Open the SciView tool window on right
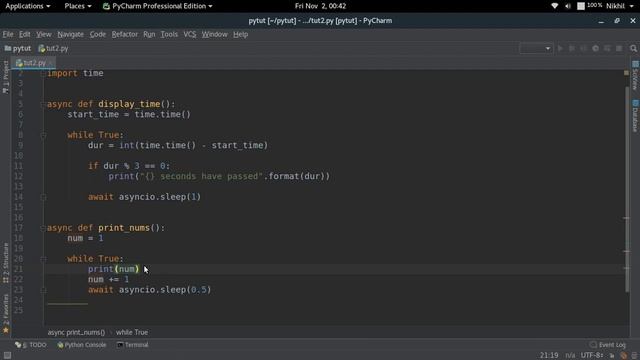The width and height of the screenshot is (640, 360). pos(635,76)
